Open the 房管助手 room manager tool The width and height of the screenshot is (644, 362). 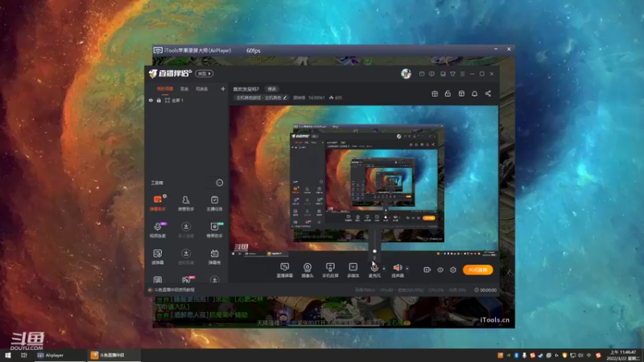186,204
